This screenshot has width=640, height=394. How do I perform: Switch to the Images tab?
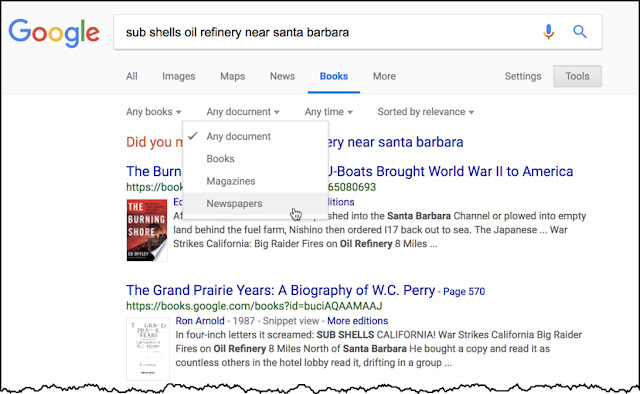click(178, 76)
